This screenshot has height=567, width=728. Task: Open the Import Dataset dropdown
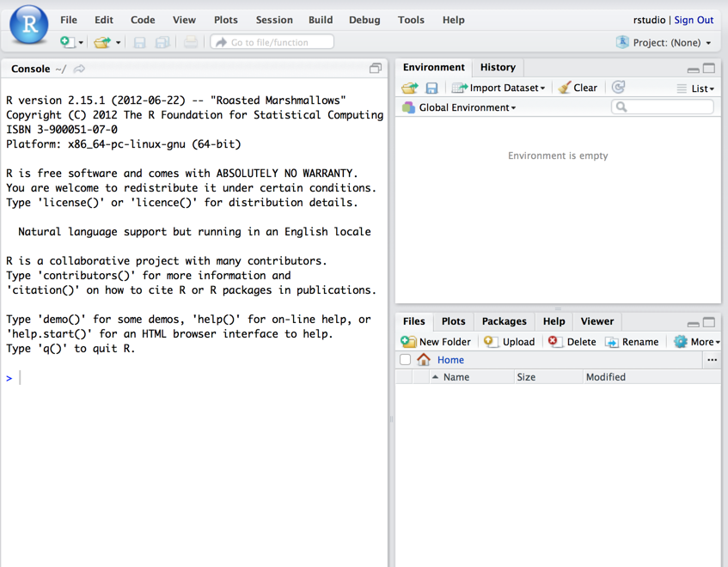[499, 87]
